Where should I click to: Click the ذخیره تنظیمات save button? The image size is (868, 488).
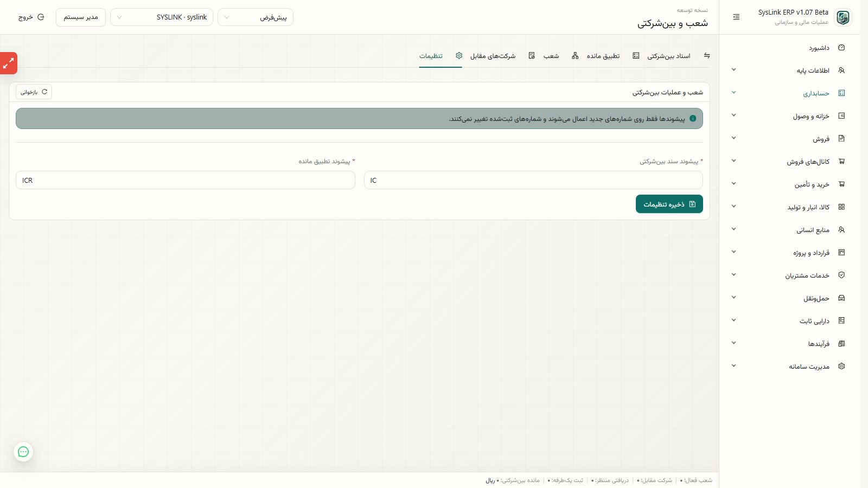click(x=669, y=204)
